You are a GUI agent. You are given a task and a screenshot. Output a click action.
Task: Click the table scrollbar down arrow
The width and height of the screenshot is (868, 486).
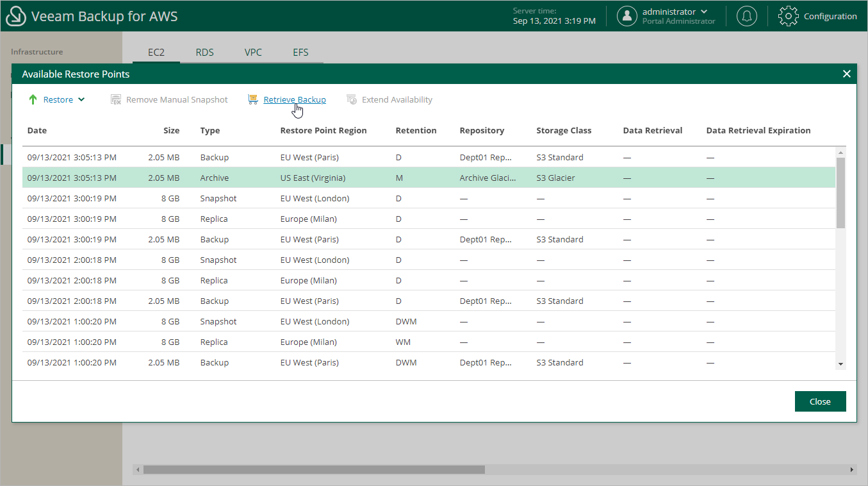pyautogui.click(x=840, y=364)
